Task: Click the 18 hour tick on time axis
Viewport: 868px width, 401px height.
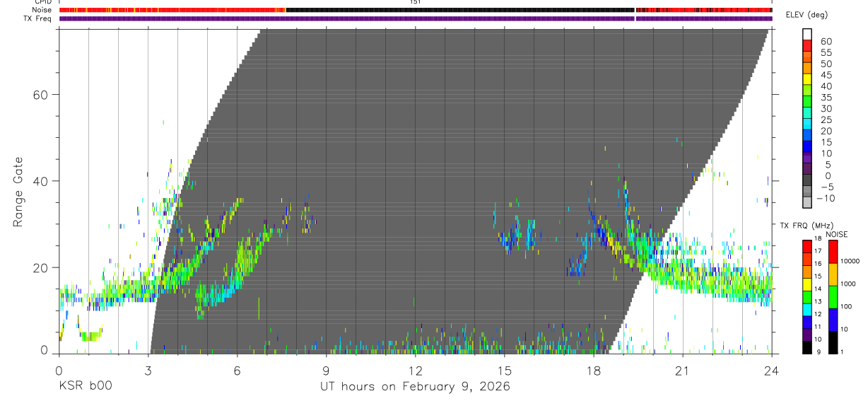Action: (594, 371)
